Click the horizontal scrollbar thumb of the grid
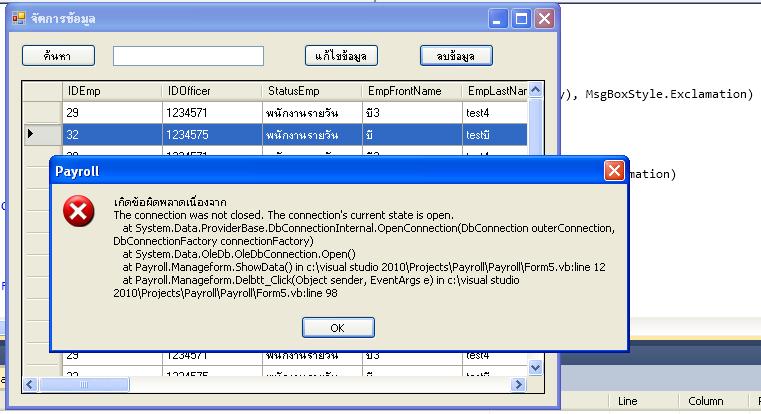Image resolution: width=761 pixels, height=414 pixels. point(84,384)
